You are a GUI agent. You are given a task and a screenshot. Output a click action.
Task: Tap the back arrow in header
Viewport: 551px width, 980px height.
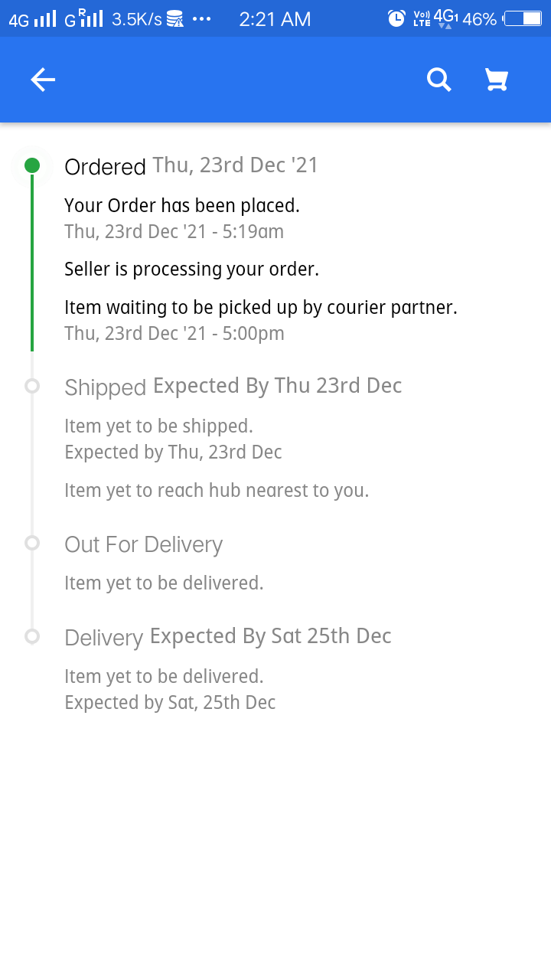(43, 80)
